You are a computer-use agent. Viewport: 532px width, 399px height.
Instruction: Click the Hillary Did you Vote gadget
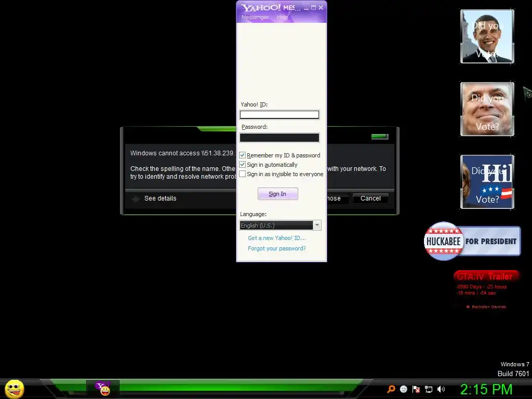click(487, 181)
